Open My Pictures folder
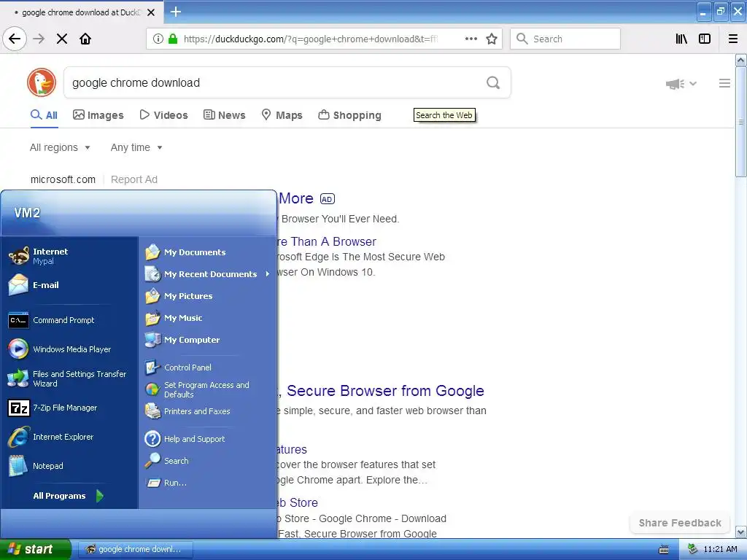747x560 pixels. (x=208, y=296)
